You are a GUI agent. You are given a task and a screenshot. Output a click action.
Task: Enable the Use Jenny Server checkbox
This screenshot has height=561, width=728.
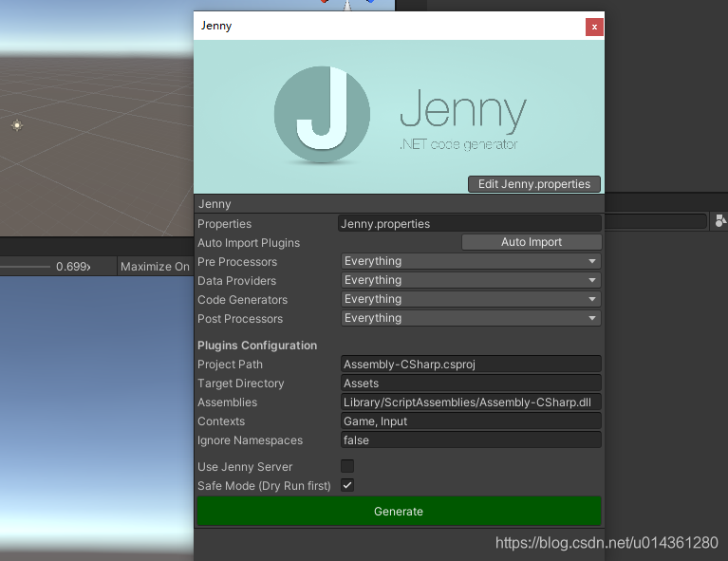click(347, 466)
